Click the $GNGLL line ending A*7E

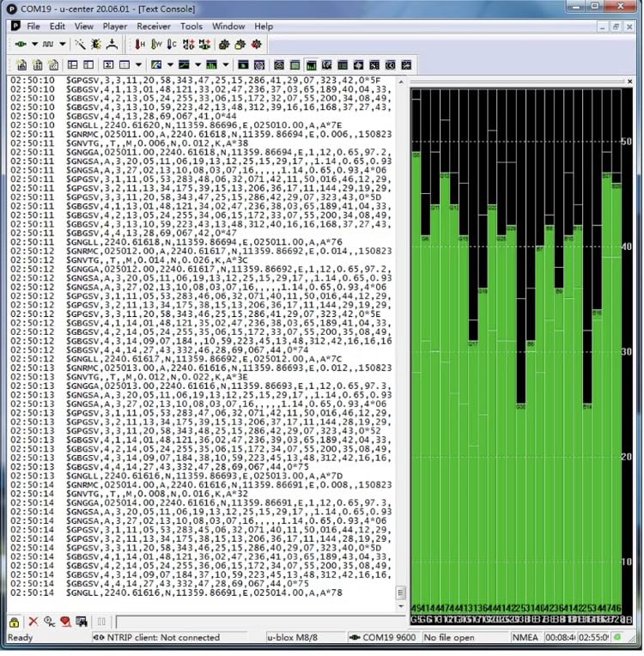[x=176, y=125]
